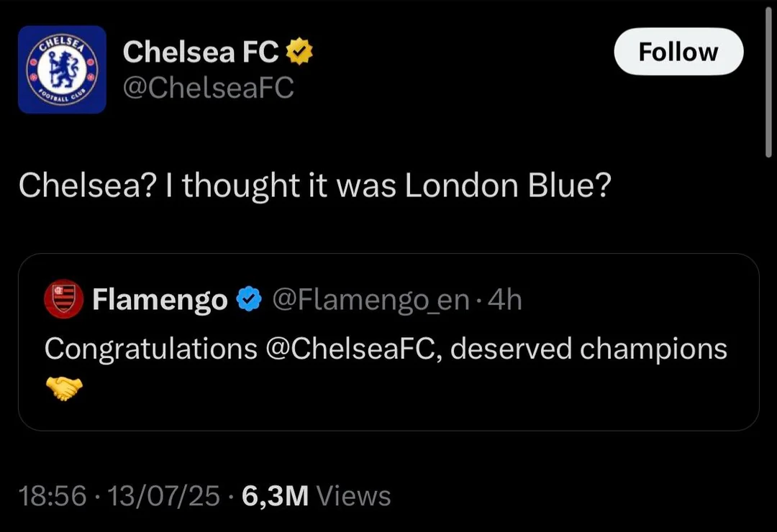
Task: Open the Chelsea FC display name
Action: [x=201, y=52]
